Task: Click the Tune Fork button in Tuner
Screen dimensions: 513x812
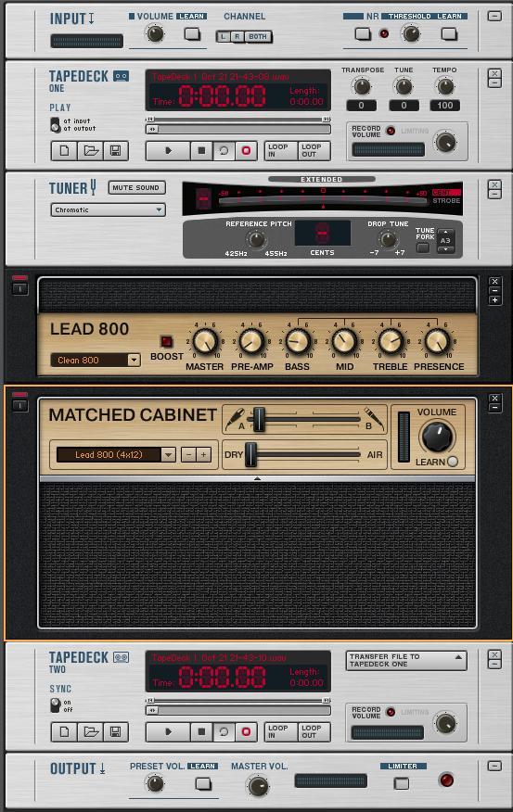Action: pyautogui.click(x=423, y=247)
